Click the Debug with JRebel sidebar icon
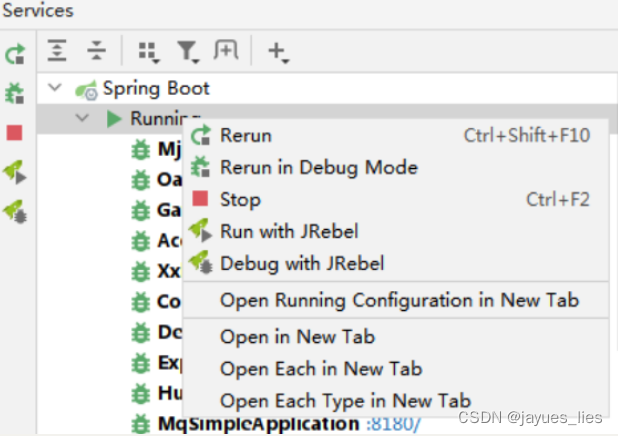The width and height of the screenshot is (618, 436). [15, 212]
